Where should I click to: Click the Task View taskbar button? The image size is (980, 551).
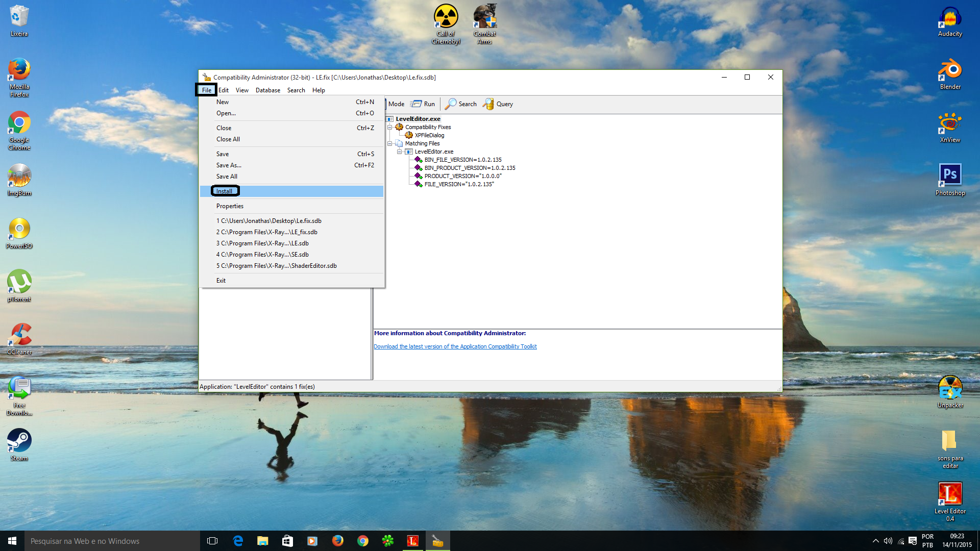click(213, 541)
